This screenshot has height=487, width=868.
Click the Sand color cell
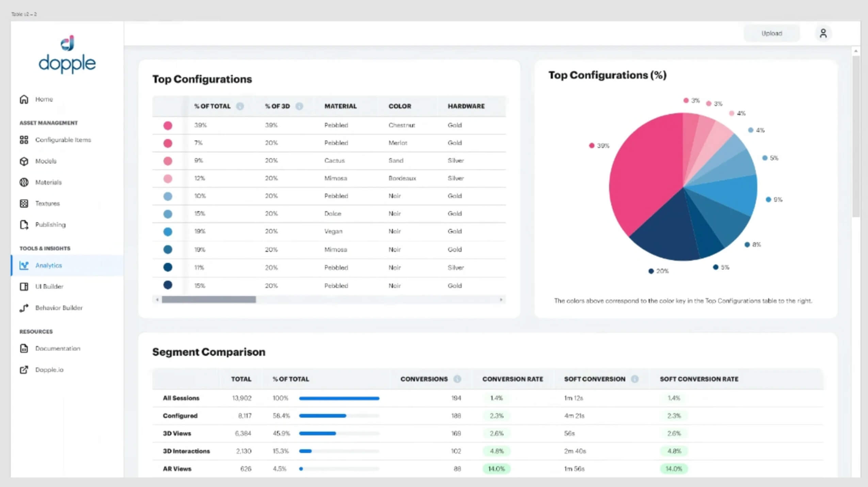[396, 161]
